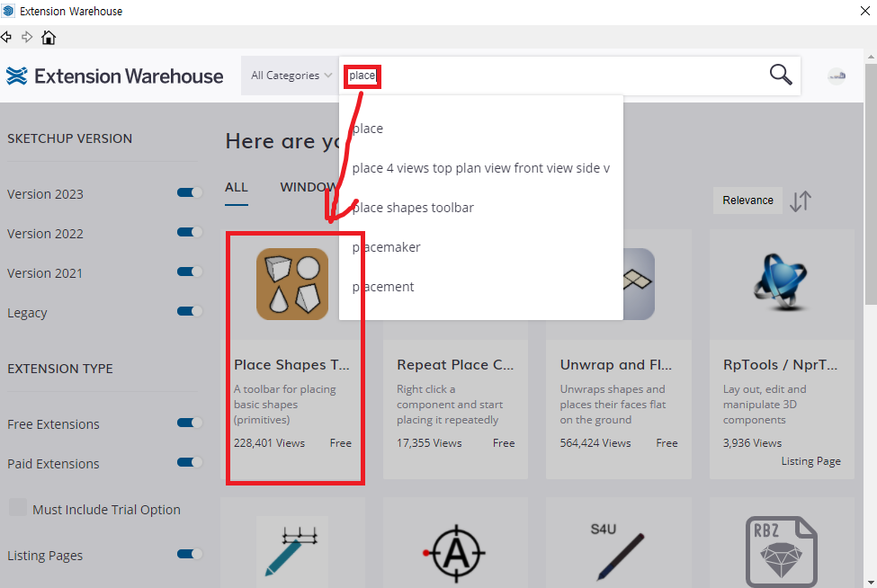Click 'Right click a component' description
The width and height of the screenshot is (877, 588).
pyautogui.click(x=450, y=405)
